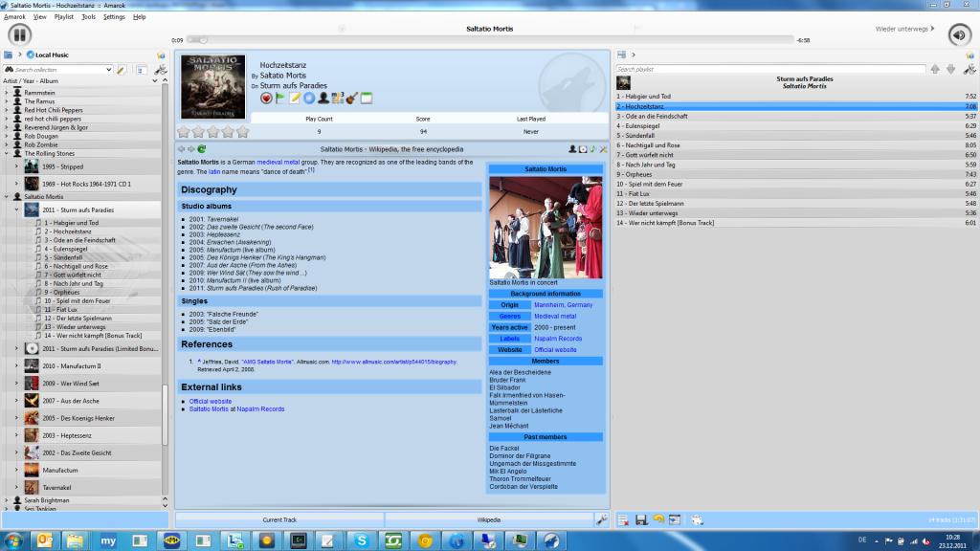Click the bookmark star above the playlist
The width and height of the screenshot is (980, 551).
point(970,55)
